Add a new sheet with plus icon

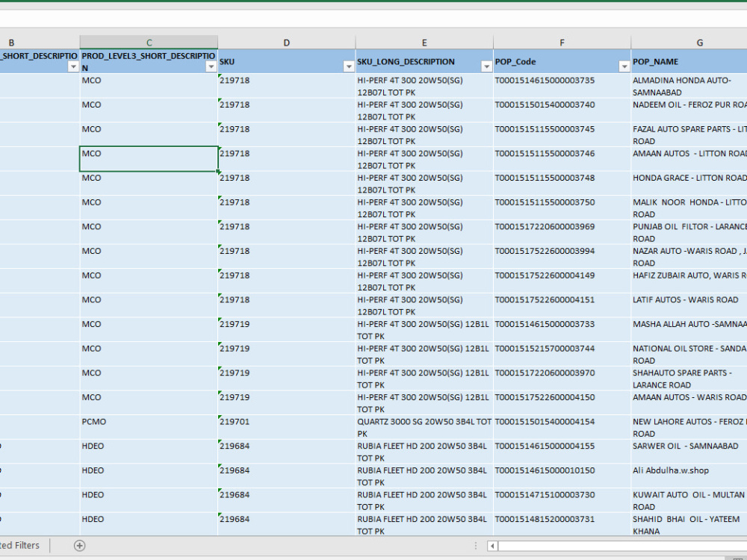[80, 546]
